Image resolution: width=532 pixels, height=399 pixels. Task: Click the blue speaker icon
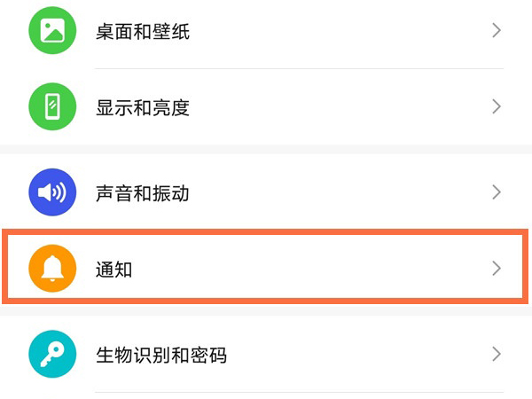(52, 192)
